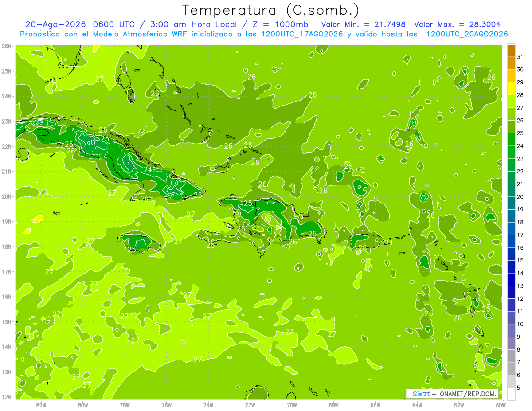The width and height of the screenshot is (532, 411).
Task: Click the color bar segment between 26 and 27
Action: 511,114
